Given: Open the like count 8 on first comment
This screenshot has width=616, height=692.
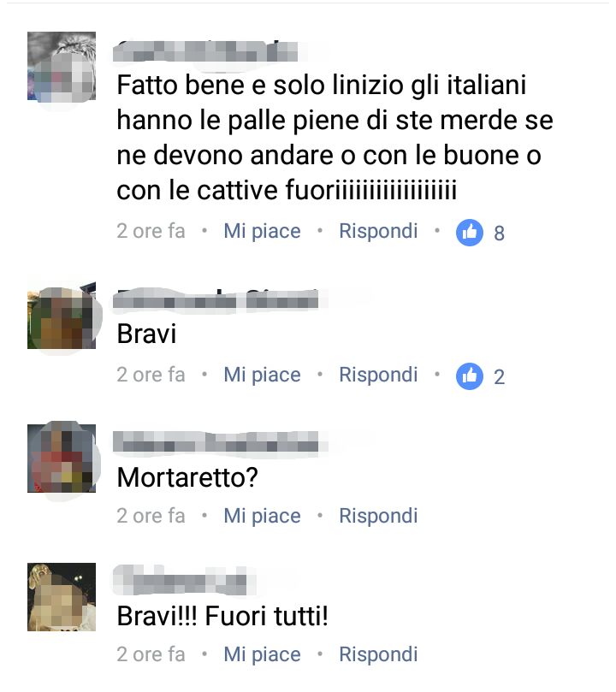Looking at the screenshot, I should 499,233.
